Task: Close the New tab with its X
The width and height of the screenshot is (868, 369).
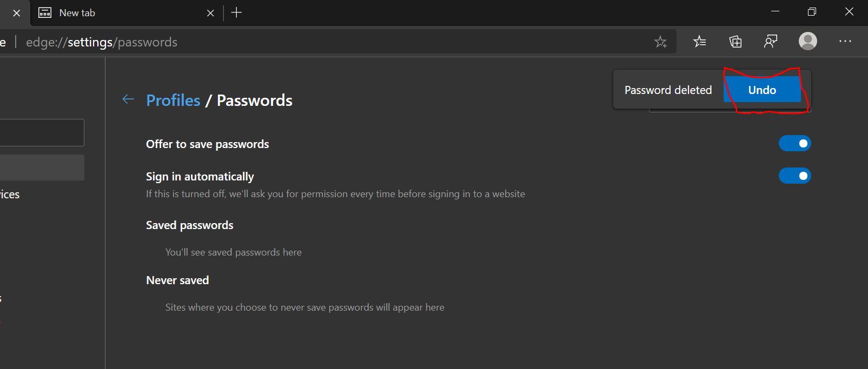Action: [210, 12]
